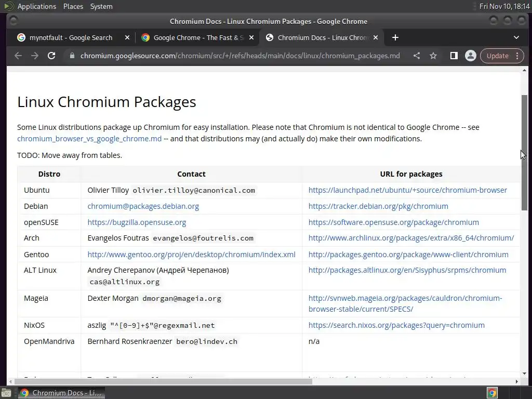
Task: Open the archlinux.org chromium package link
Action: (411, 238)
